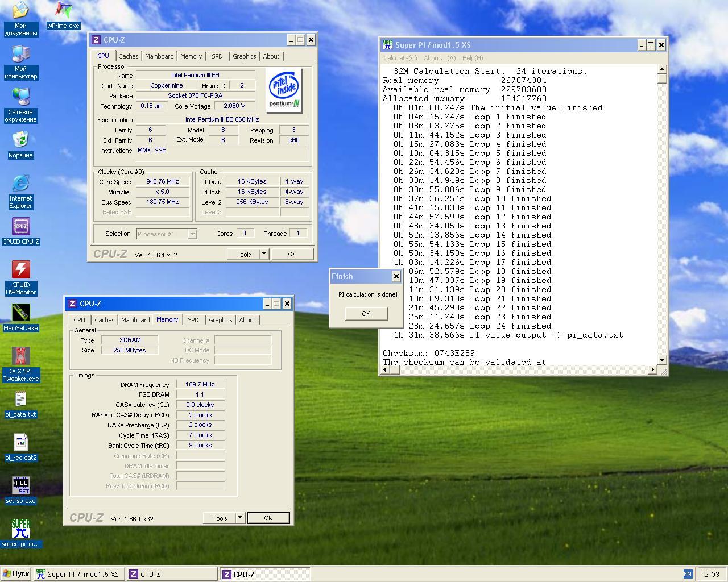Open Memory tab in upper CPU-Z window
This screenshot has height=582, width=728.
[191, 56]
